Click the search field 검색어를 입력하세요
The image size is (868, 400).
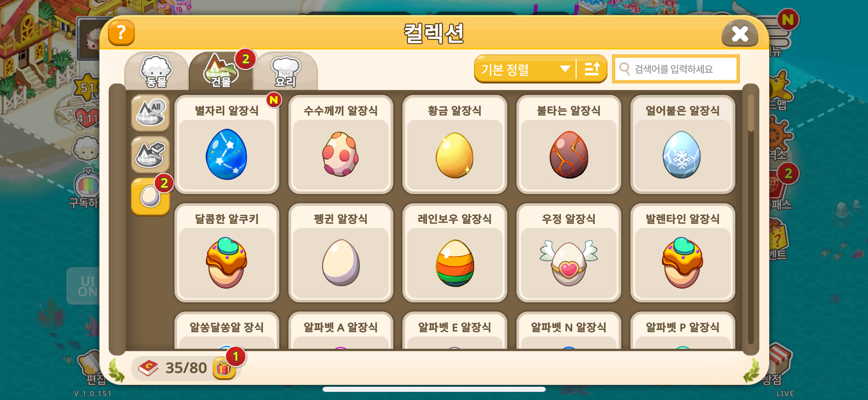[x=676, y=69]
